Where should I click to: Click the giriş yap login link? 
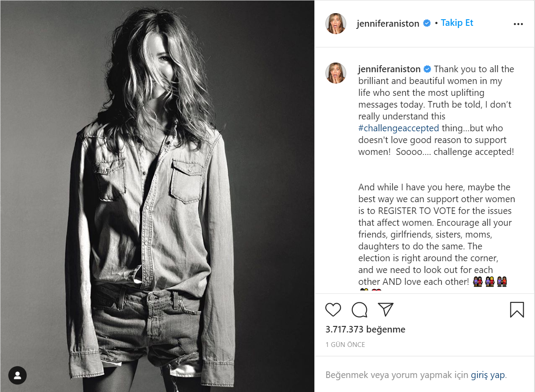coord(488,375)
